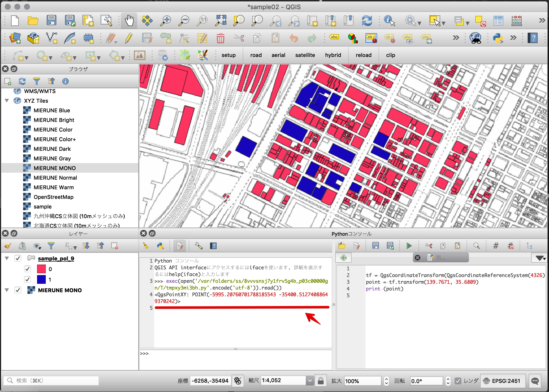Open help with the question mark icon
The image size is (549, 392).
click(x=533, y=38)
